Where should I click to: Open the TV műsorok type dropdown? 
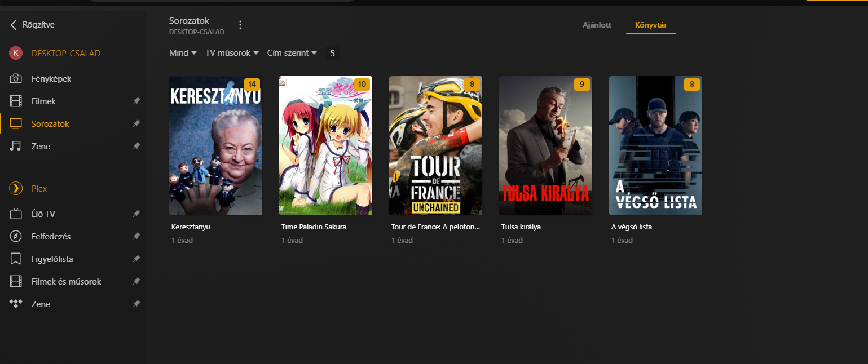(232, 53)
